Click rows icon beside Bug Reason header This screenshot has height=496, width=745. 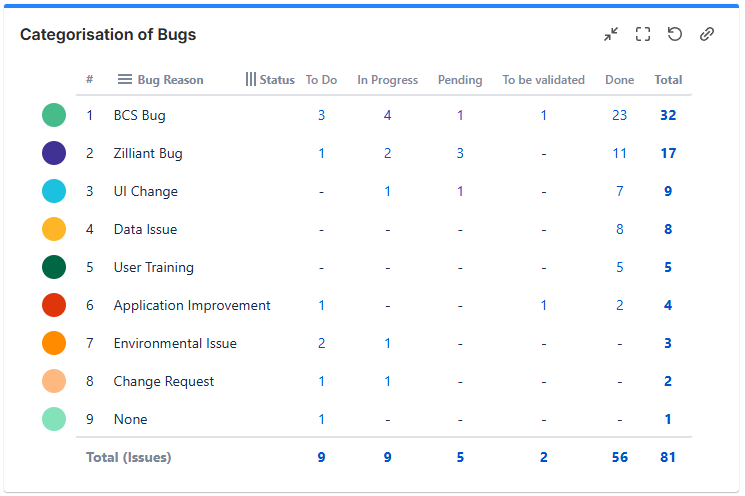(x=125, y=80)
